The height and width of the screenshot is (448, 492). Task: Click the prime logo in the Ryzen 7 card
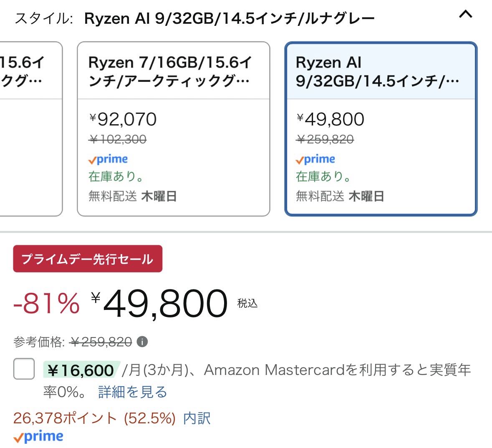[108, 159]
